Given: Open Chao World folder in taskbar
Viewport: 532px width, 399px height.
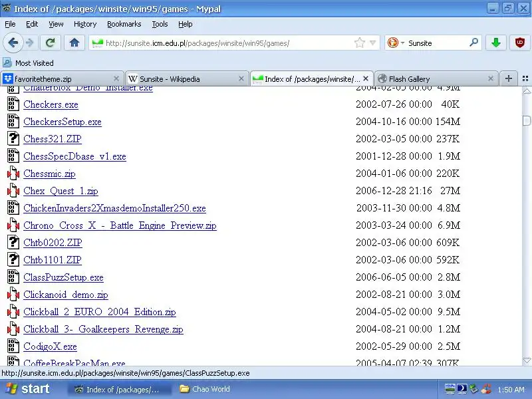Looking at the screenshot, I should click(x=205, y=389).
